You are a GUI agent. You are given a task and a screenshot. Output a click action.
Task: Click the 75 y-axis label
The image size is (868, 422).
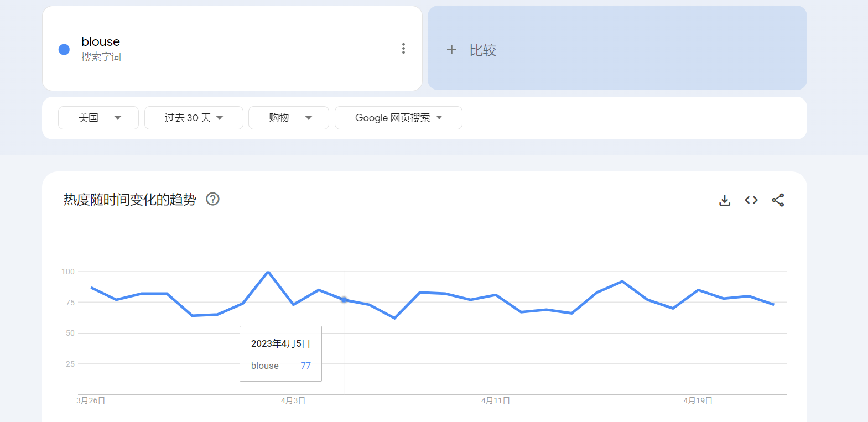click(70, 303)
